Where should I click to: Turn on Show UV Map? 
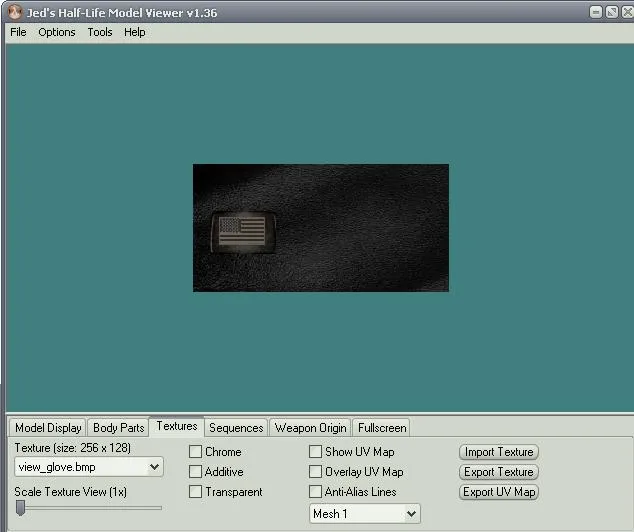(316, 452)
